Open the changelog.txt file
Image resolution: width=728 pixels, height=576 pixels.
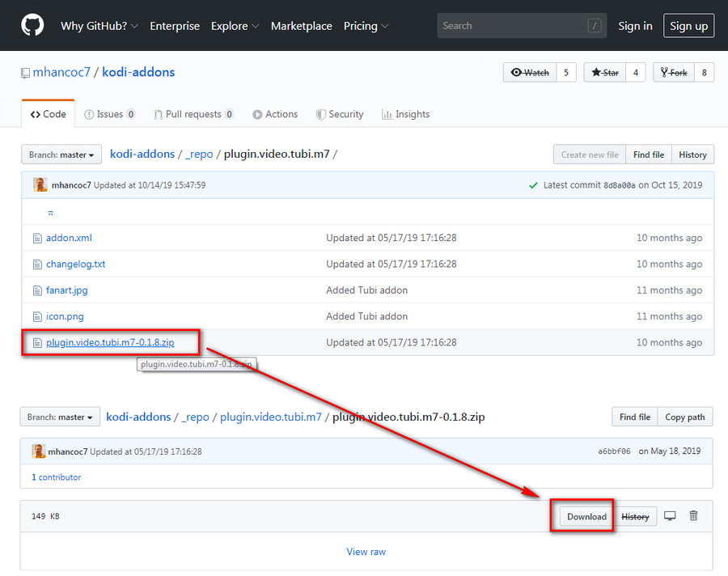coord(76,264)
